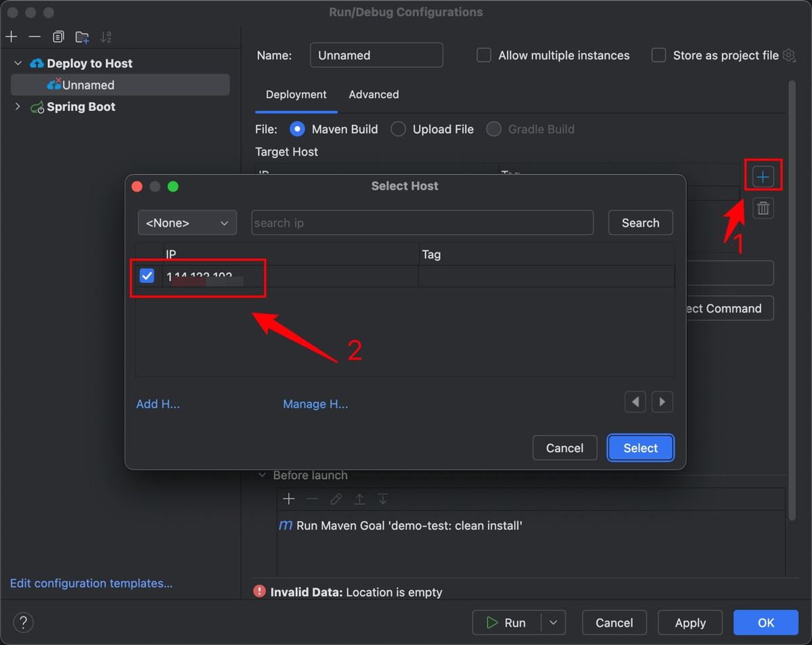The height and width of the screenshot is (645, 812).
Task: Expand the Spring Boot tree node
Action: tap(18, 107)
